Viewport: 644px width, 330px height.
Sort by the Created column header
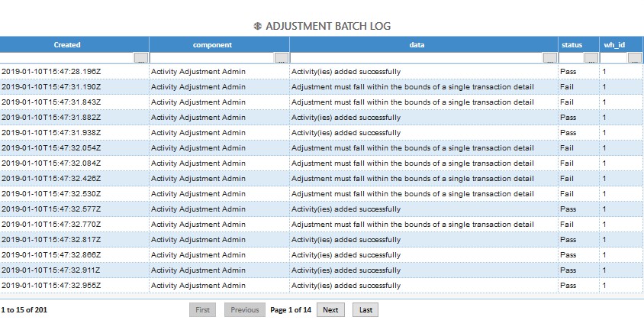67,45
